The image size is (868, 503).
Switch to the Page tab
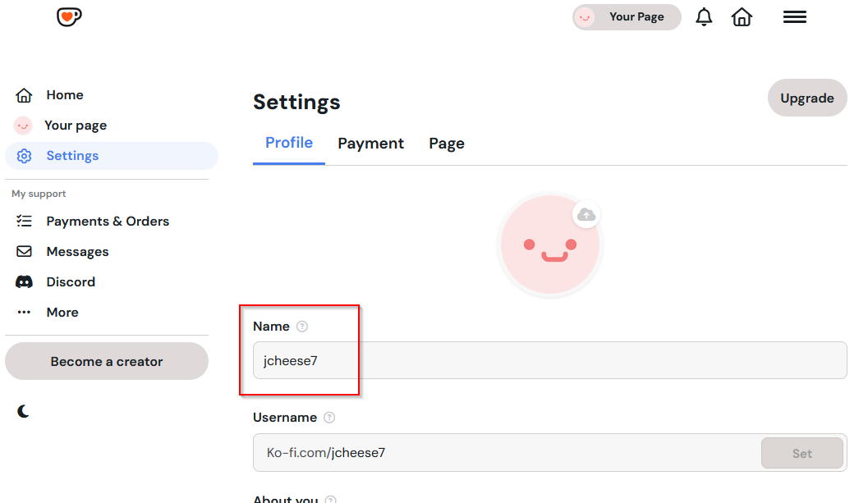coord(446,143)
